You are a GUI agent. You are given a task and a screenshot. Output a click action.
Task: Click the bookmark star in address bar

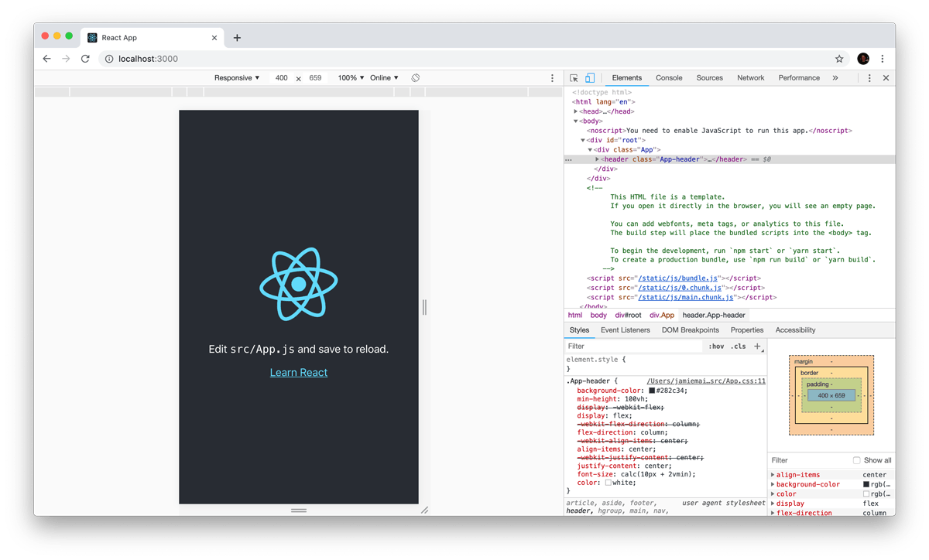point(839,59)
